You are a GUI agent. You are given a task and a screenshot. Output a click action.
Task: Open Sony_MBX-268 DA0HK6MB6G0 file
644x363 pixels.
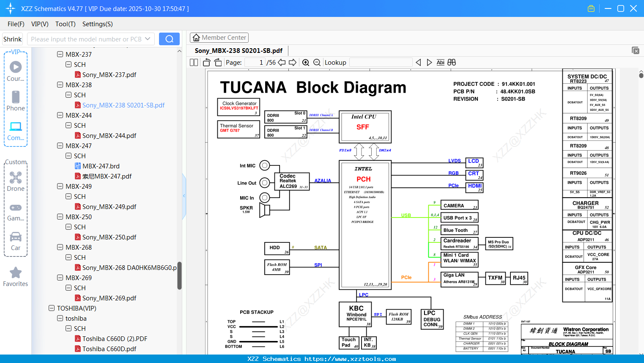tap(129, 267)
